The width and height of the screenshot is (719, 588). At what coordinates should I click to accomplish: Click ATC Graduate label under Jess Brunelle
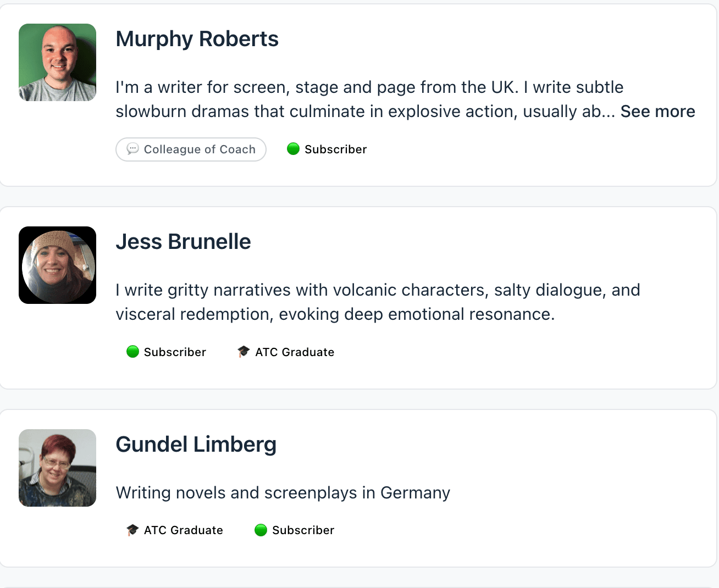point(295,352)
